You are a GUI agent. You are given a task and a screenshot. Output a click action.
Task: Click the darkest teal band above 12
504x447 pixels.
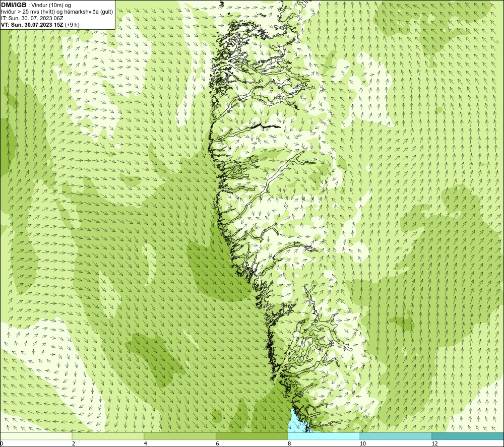click(x=468, y=436)
